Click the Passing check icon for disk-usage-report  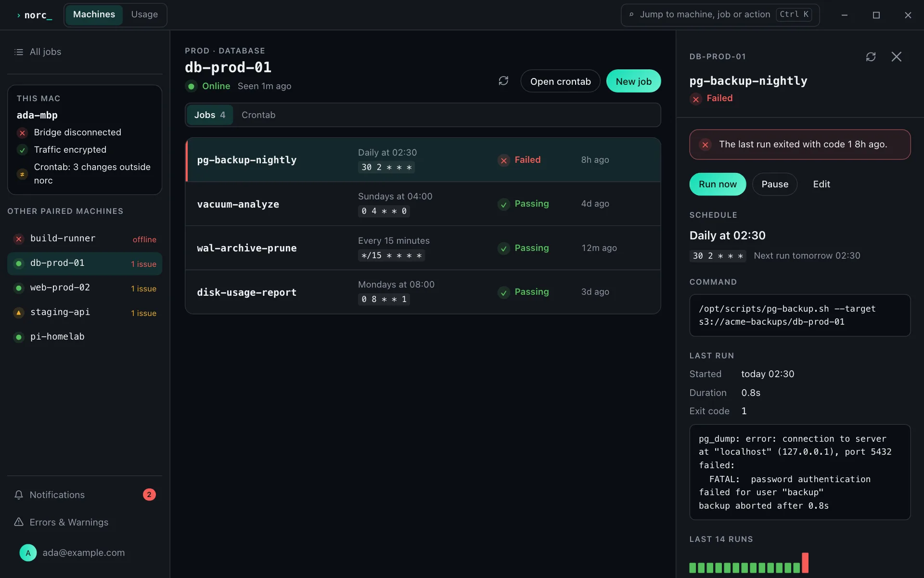point(503,292)
